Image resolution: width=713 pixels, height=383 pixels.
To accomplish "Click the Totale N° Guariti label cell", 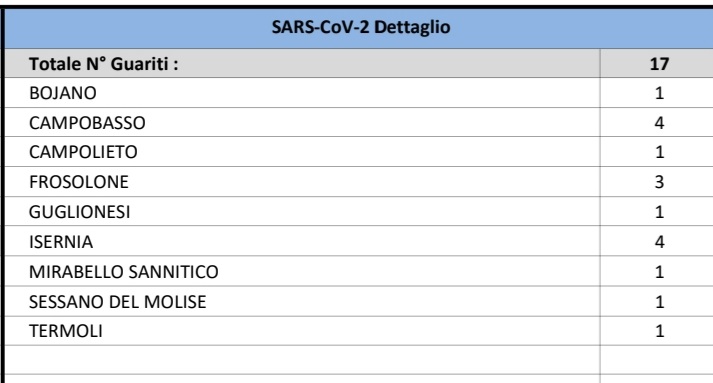I will 302,63.
